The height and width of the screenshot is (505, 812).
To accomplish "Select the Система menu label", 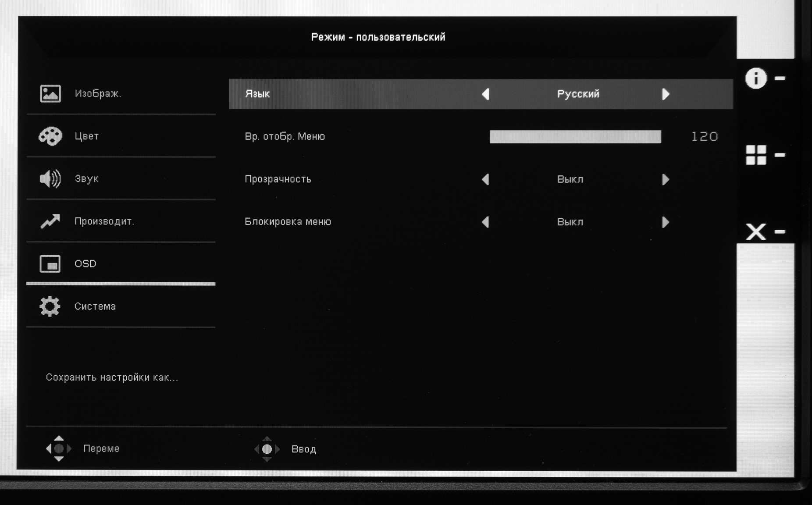I will (x=95, y=306).
